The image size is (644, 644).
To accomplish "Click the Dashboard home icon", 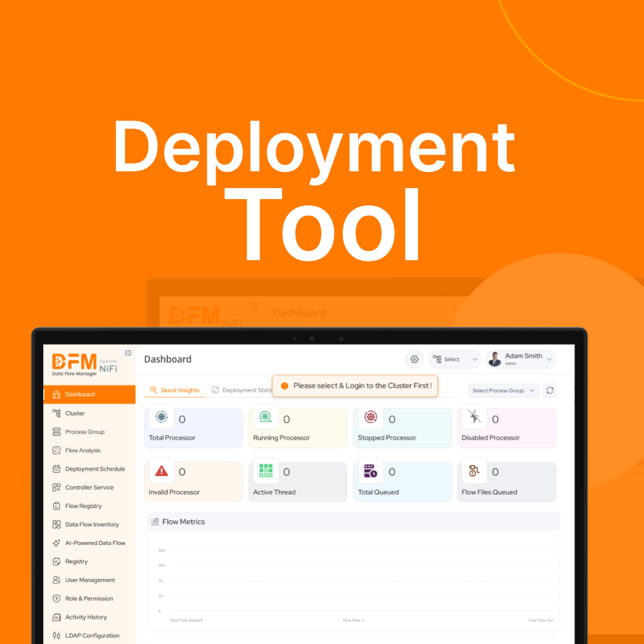I will coord(57,394).
